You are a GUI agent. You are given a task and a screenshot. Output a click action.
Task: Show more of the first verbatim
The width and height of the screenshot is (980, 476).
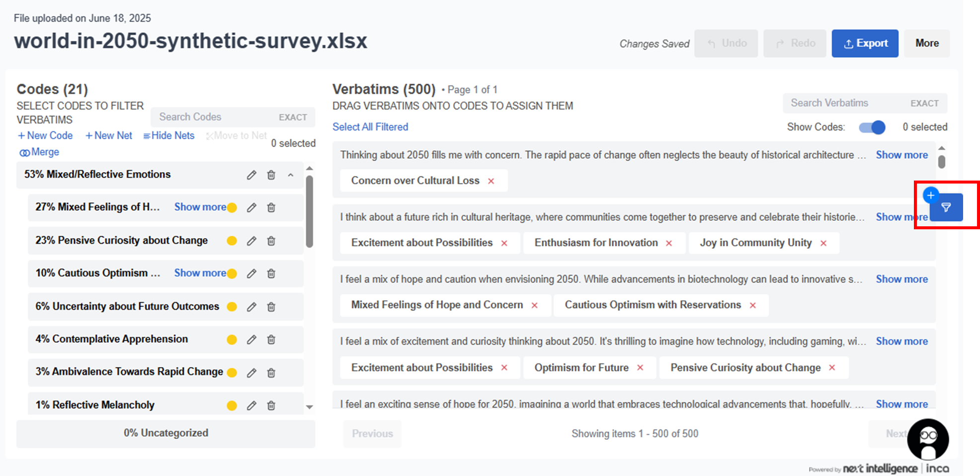coord(901,155)
